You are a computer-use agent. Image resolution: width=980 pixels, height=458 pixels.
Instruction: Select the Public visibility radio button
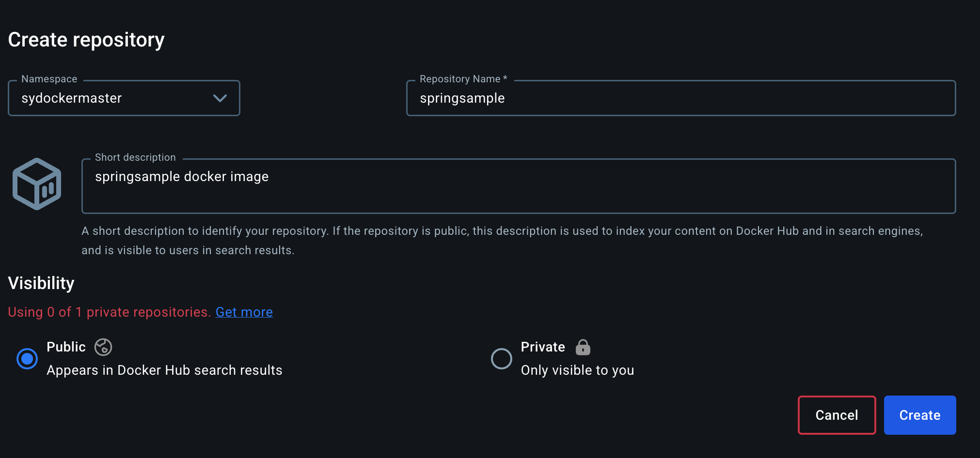27,359
